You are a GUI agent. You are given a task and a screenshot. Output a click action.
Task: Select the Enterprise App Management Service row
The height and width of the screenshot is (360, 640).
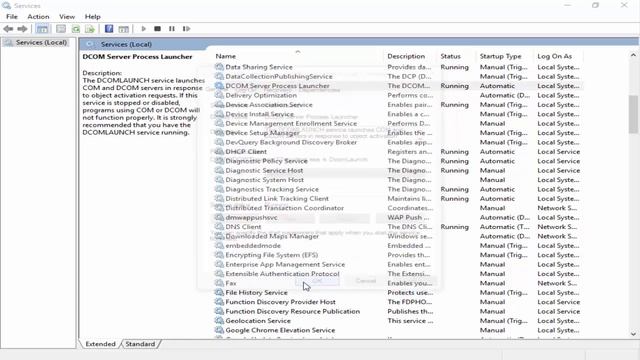[398, 264]
